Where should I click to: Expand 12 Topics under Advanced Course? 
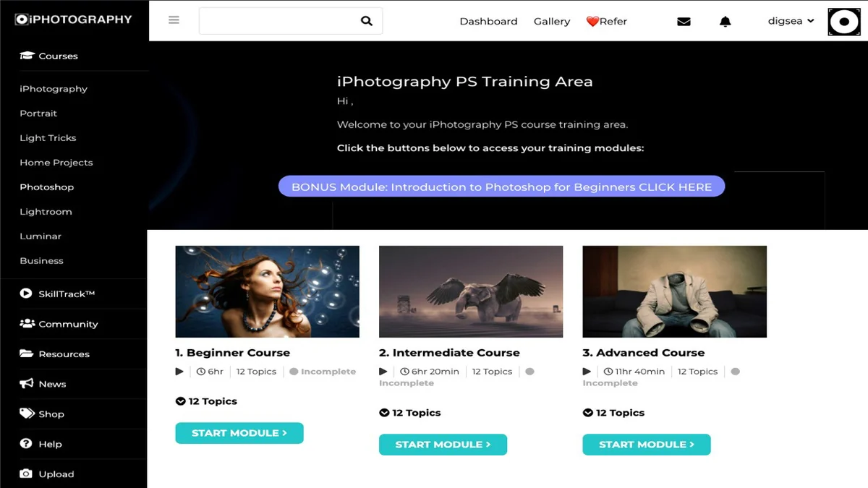tap(613, 413)
